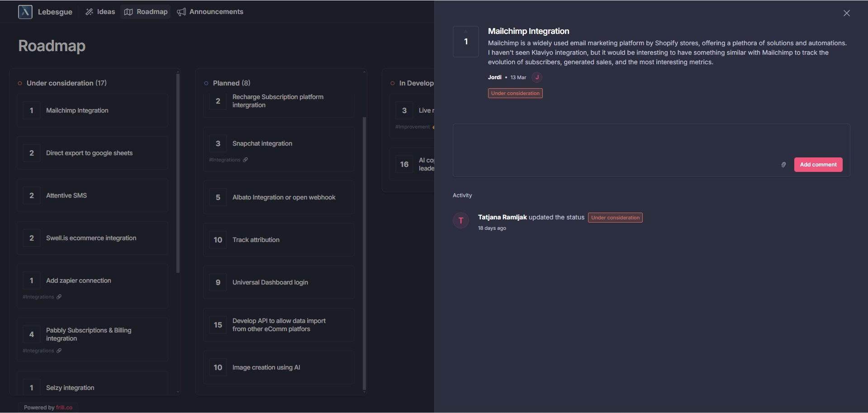The width and height of the screenshot is (868, 413).
Task: Open the Image creation using AI card
Action: coord(279,367)
